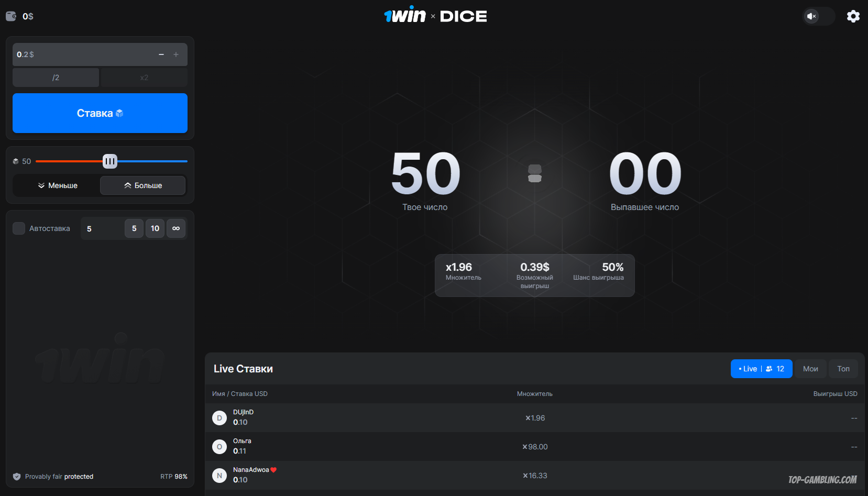Select the Меньше option
This screenshot has height=496, width=868.
pos(57,185)
